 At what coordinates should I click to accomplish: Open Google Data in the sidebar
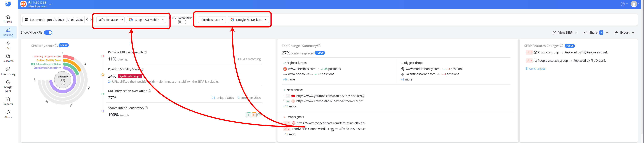point(8,86)
